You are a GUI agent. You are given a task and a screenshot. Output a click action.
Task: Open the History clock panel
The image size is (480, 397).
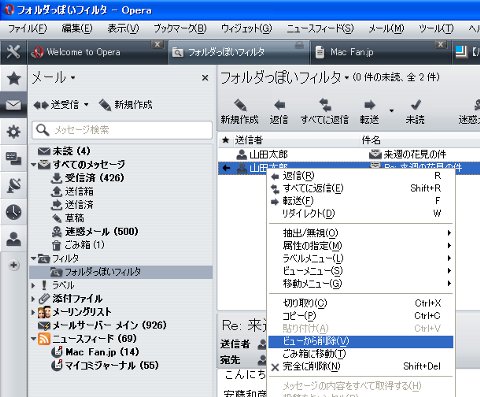click(x=14, y=212)
